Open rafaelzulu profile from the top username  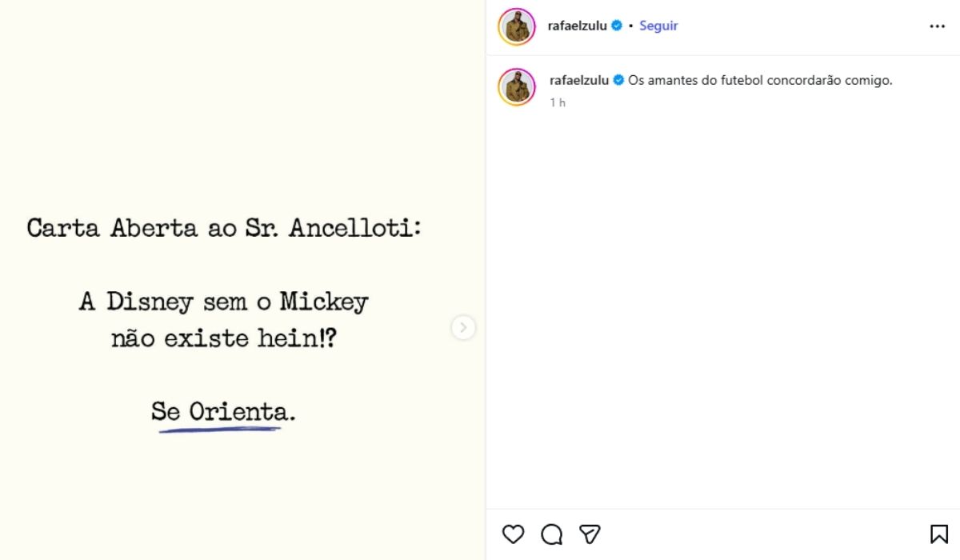pos(578,25)
